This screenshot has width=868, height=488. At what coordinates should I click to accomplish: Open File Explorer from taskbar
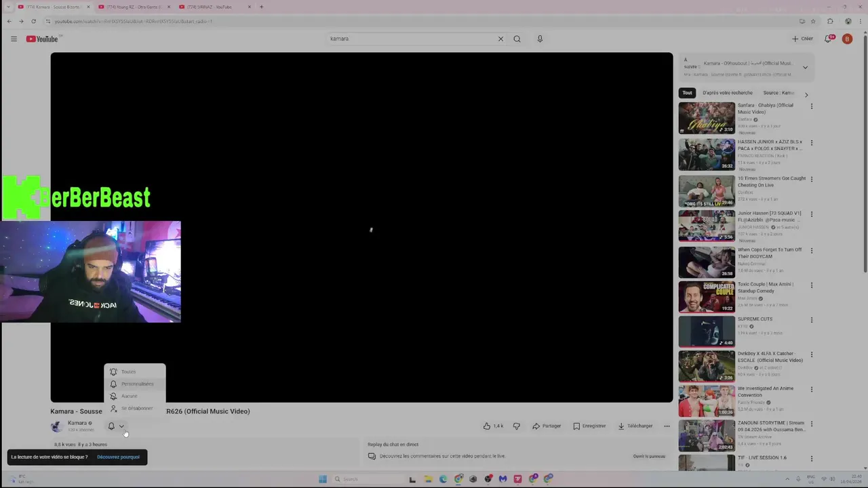[x=428, y=479]
